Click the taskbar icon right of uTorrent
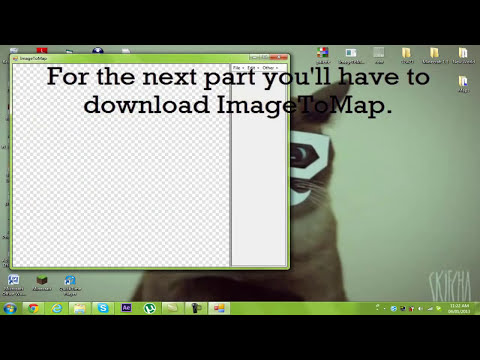This screenshot has width=480, height=360. point(173,308)
